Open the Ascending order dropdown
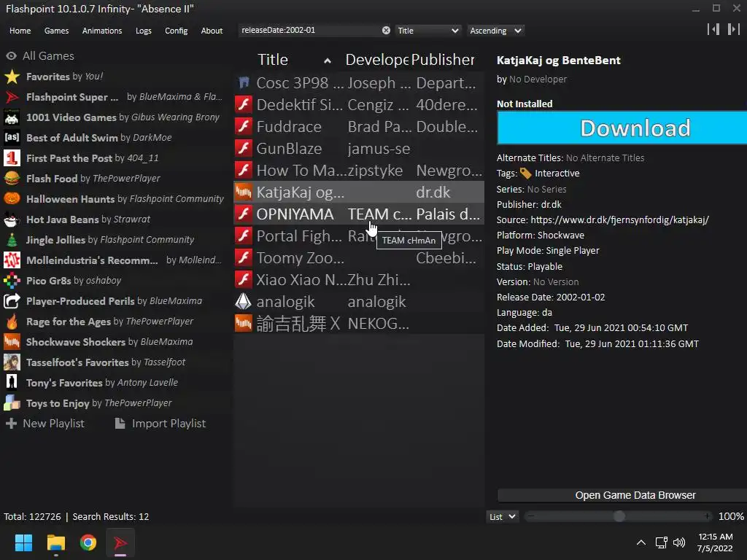 pos(495,31)
